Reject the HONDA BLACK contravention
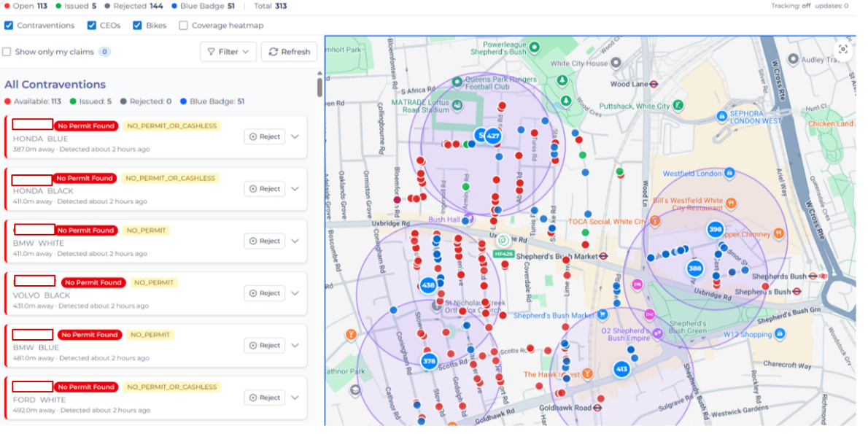Image resolution: width=868 pixels, height=434 pixels. click(265, 189)
